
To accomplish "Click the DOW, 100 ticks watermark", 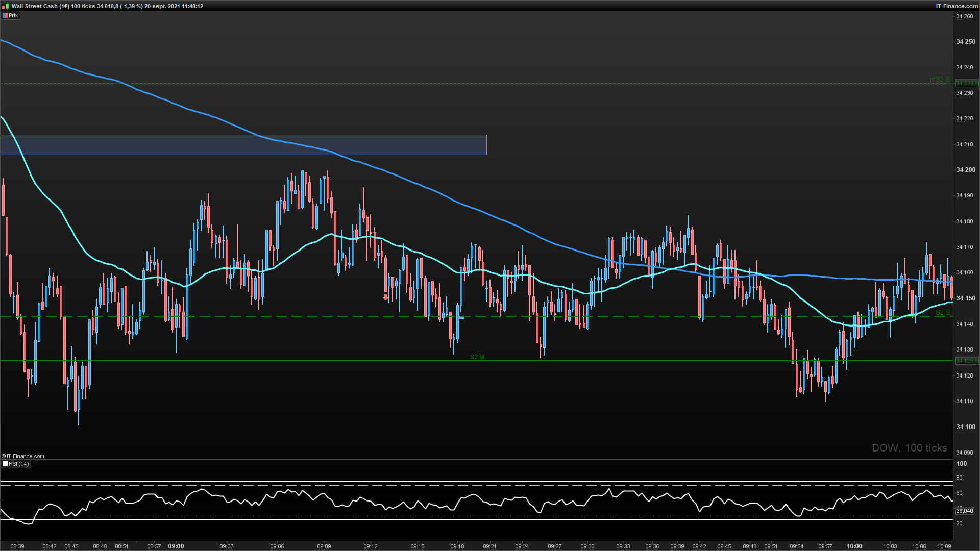I will pos(910,448).
